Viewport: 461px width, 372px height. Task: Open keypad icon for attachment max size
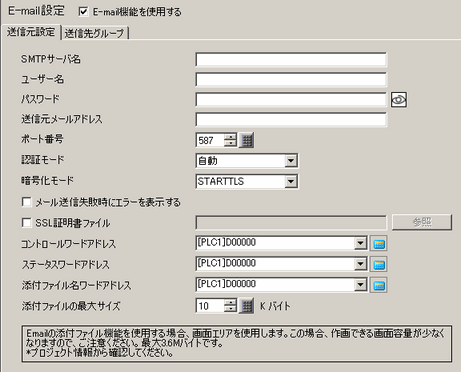[x=247, y=306]
